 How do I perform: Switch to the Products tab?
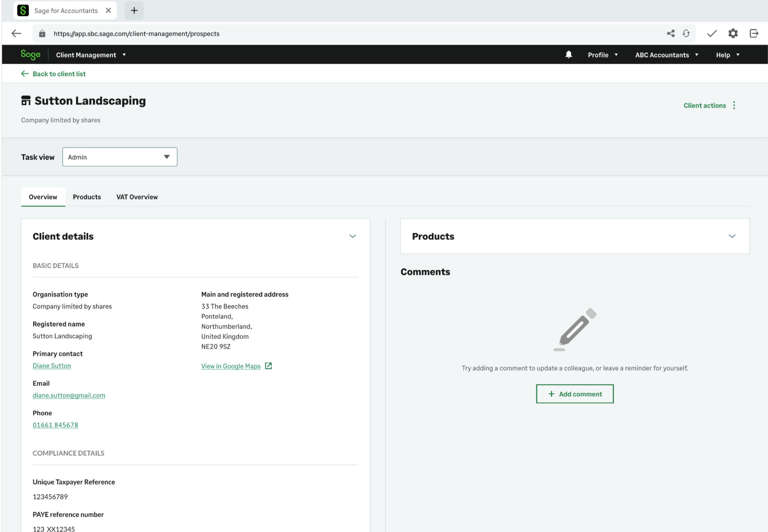point(86,197)
